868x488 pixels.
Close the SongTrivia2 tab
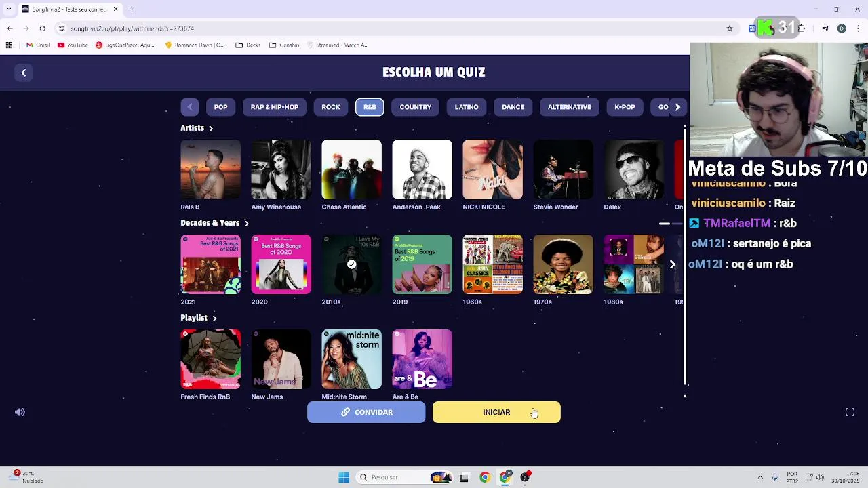[115, 9]
